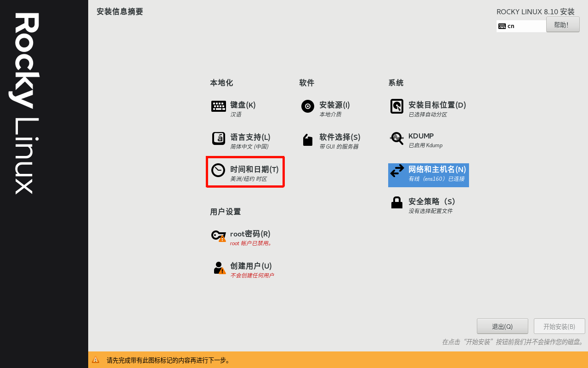Click the padlock icon for 安全策略

(x=397, y=202)
